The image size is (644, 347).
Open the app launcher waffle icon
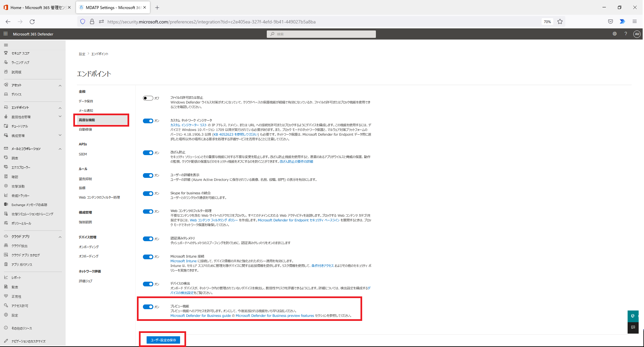click(x=5, y=34)
